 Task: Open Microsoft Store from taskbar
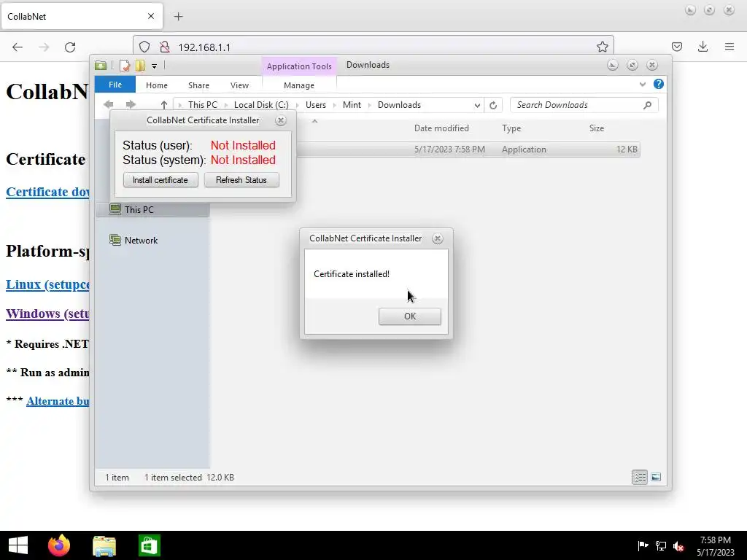[150, 545]
